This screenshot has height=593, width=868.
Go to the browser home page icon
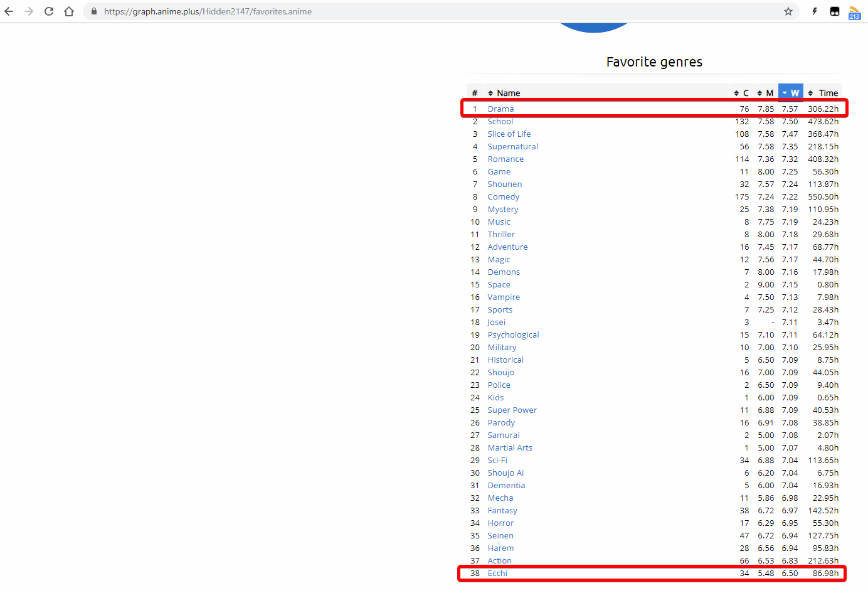[69, 11]
